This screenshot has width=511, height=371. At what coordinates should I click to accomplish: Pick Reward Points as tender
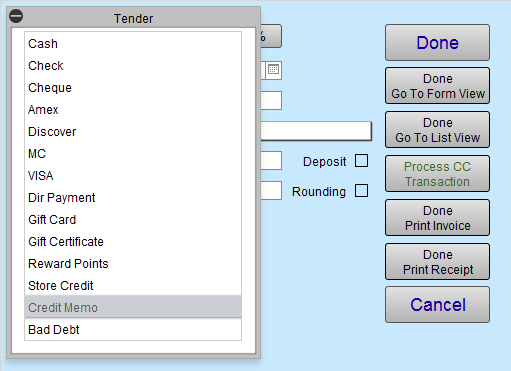[133, 264]
